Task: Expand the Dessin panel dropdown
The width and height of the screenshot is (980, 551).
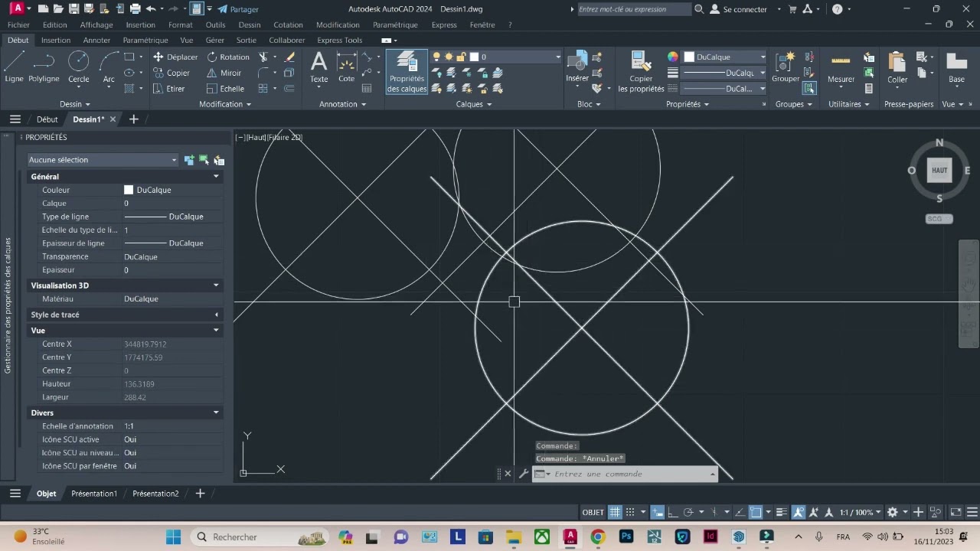Action: tap(75, 104)
